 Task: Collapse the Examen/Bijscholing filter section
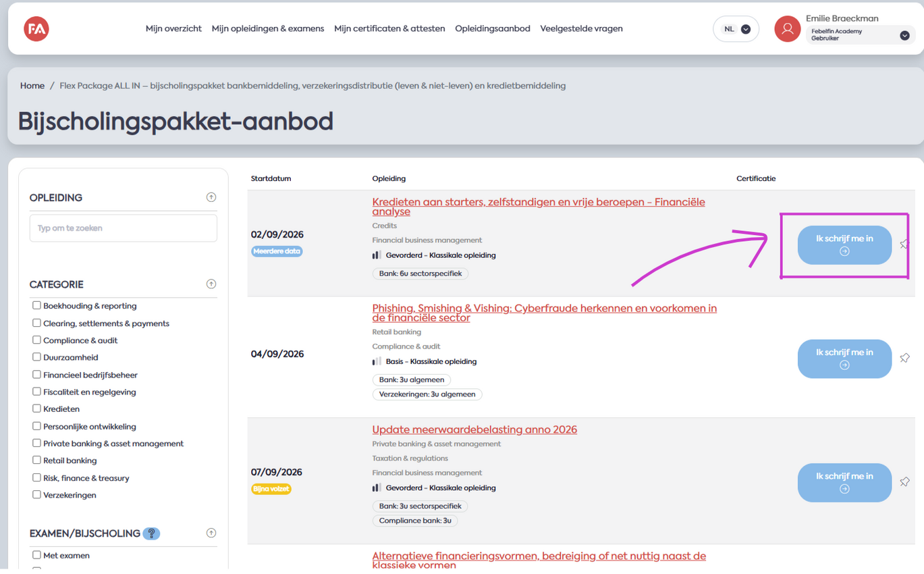211,533
